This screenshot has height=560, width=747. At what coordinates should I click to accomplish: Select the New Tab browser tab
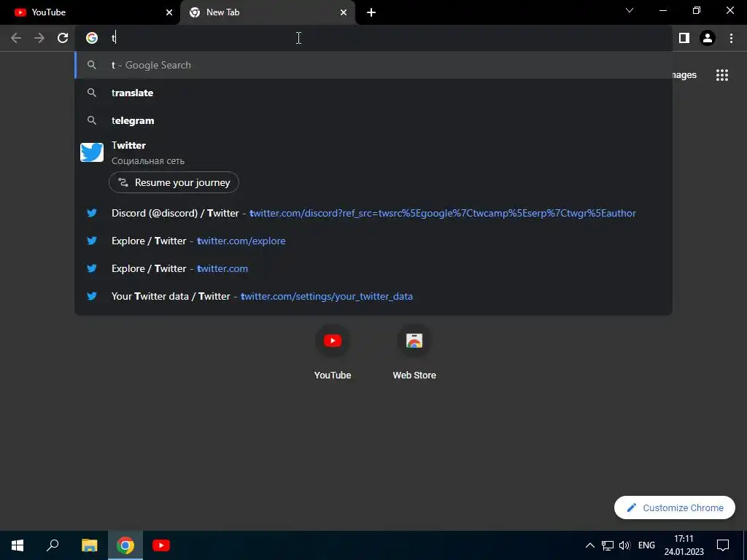267,12
